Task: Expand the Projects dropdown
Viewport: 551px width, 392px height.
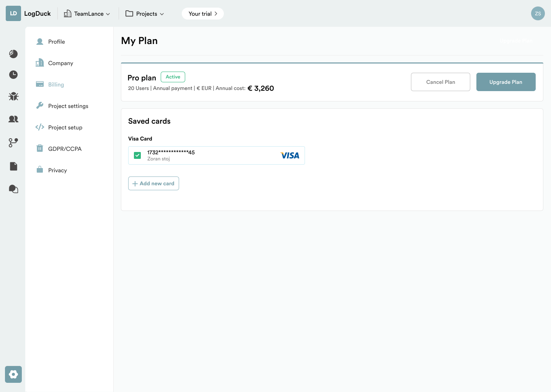Action: (145, 14)
